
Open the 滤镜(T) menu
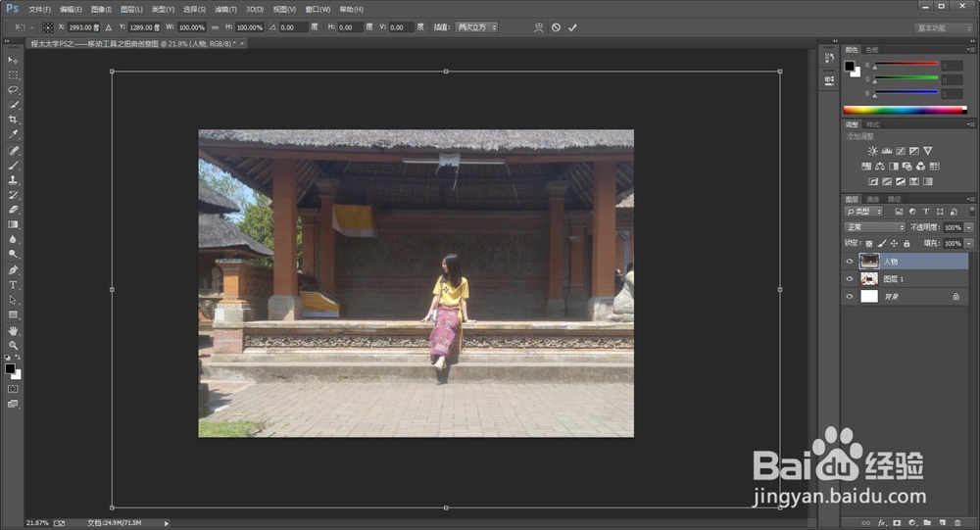pyautogui.click(x=225, y=10)
